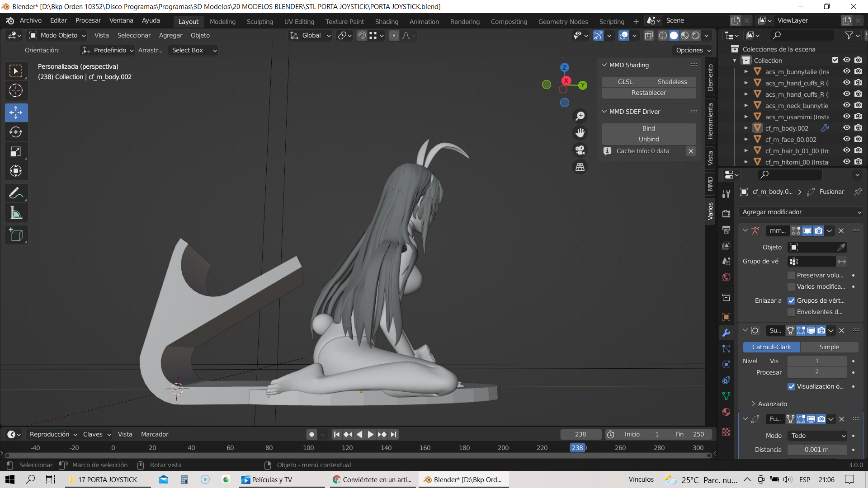Open the Render properties tab icon
Screen dimensions: 868x488
point(726,214)
